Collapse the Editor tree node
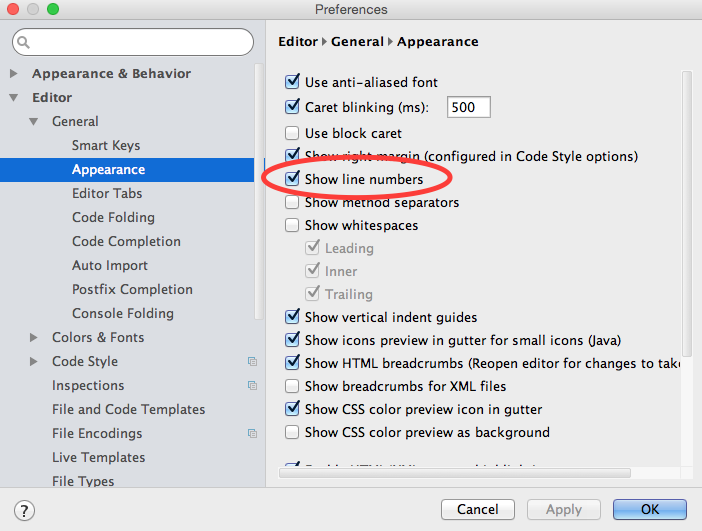Image resolution: width=702 pixels, height=531 pixels. tap(14, 98)
